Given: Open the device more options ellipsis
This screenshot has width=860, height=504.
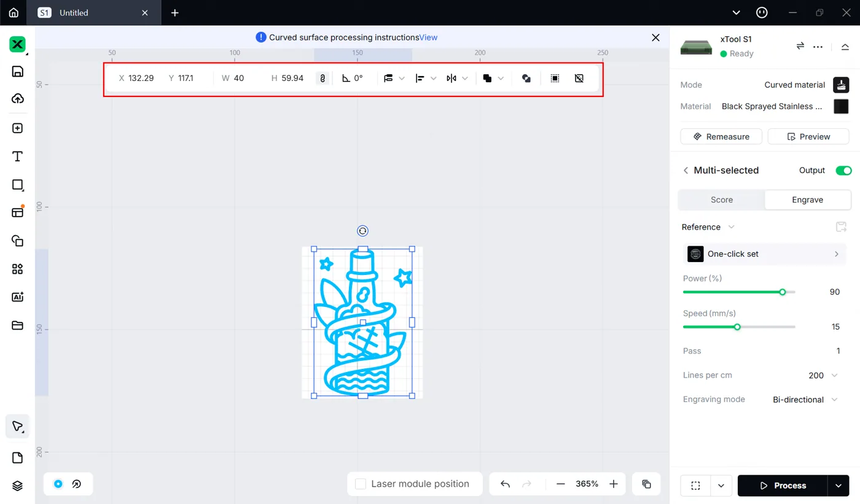Looking at the screenshot, I should [818, 47].
